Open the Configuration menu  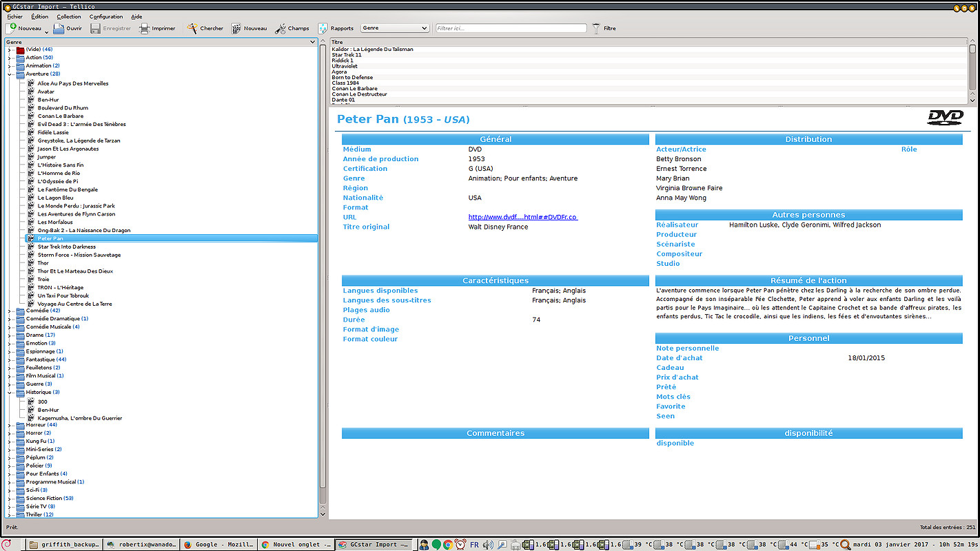(106, 17)
